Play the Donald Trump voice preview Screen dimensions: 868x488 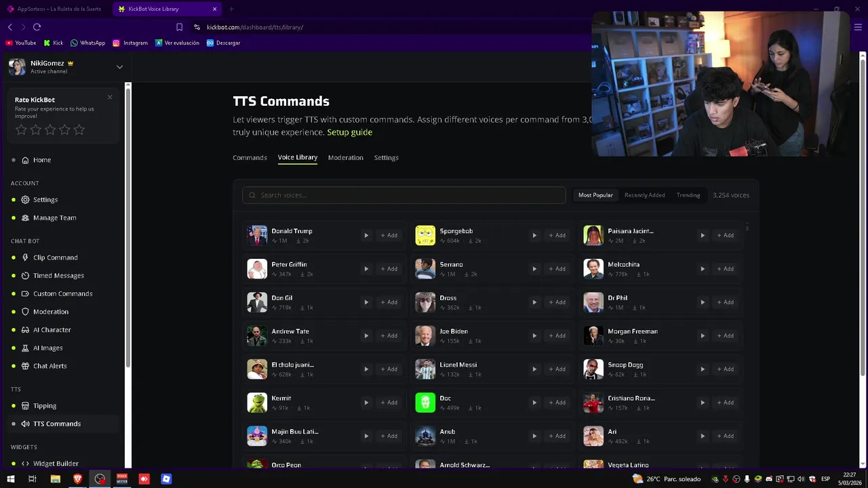click(x=366, y=235)
